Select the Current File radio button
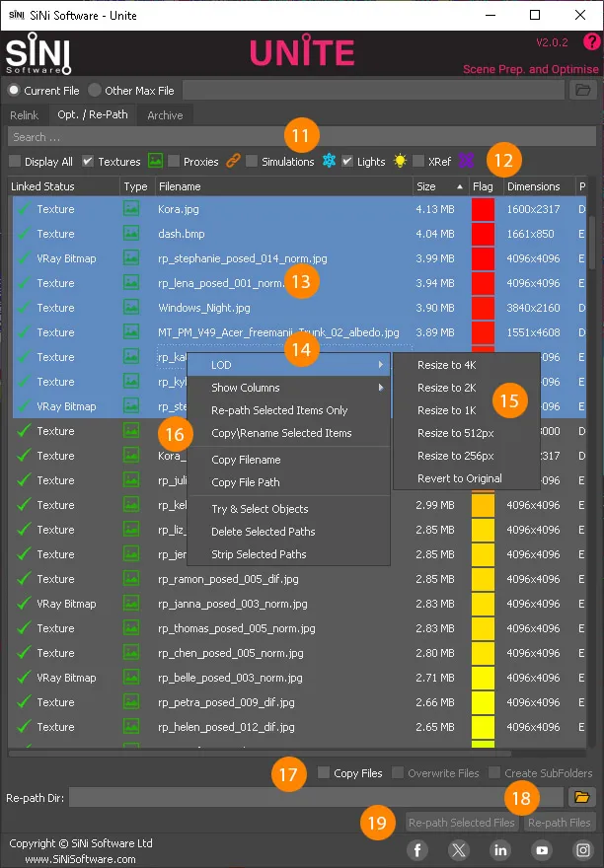604x868 pixels. [15, 90]
